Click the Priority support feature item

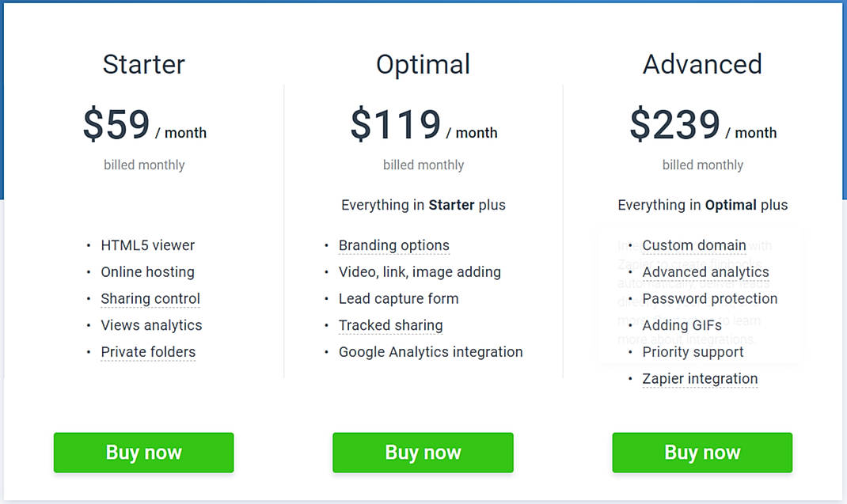click(693, 351)
